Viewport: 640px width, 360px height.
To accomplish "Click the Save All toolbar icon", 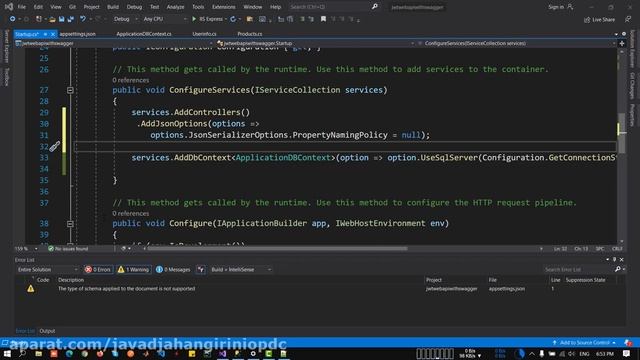I will tap(71, 19).
